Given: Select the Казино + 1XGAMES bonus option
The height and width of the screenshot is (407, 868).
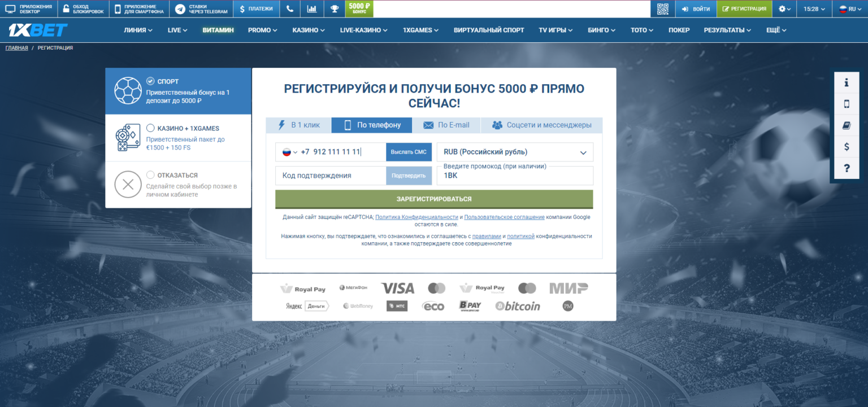Looking at the screenshot, I should point(178,138).
